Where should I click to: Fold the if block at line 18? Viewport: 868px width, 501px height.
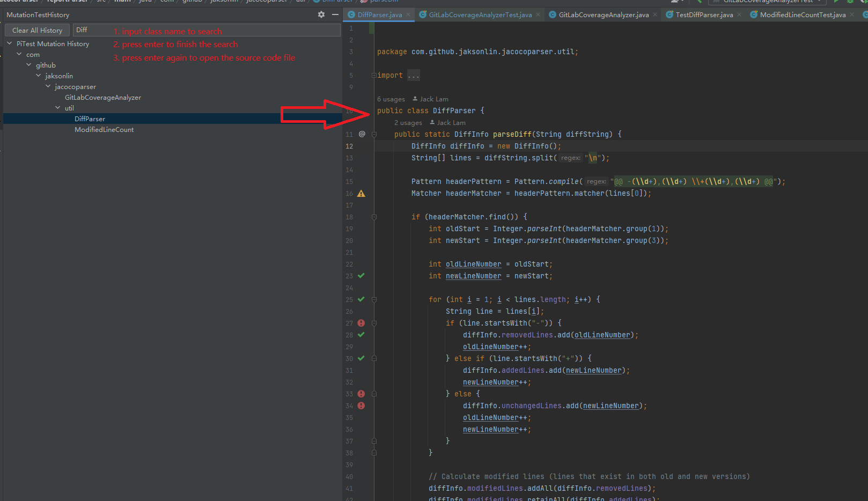(374, 217)
